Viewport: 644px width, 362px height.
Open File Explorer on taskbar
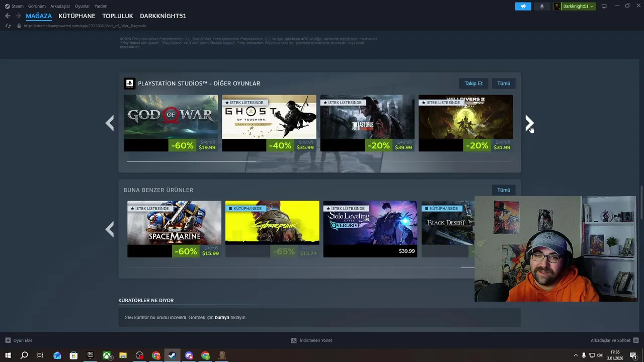click(123, 355)
